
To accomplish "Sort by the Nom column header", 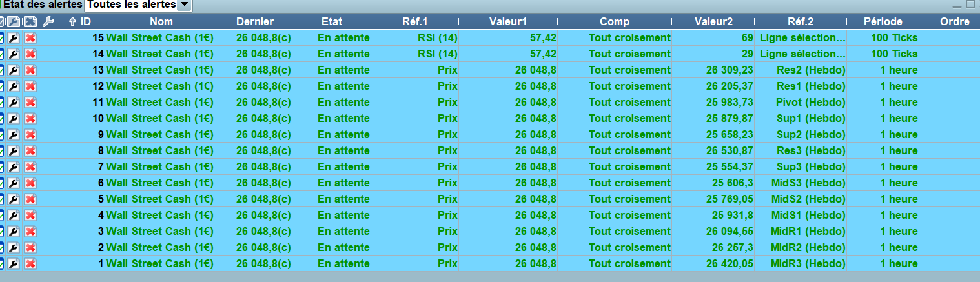I will click(161, 22).
